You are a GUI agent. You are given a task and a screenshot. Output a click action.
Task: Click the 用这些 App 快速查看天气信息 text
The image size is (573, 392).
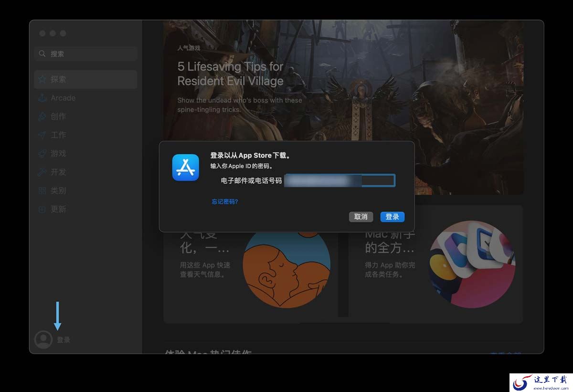205,270
